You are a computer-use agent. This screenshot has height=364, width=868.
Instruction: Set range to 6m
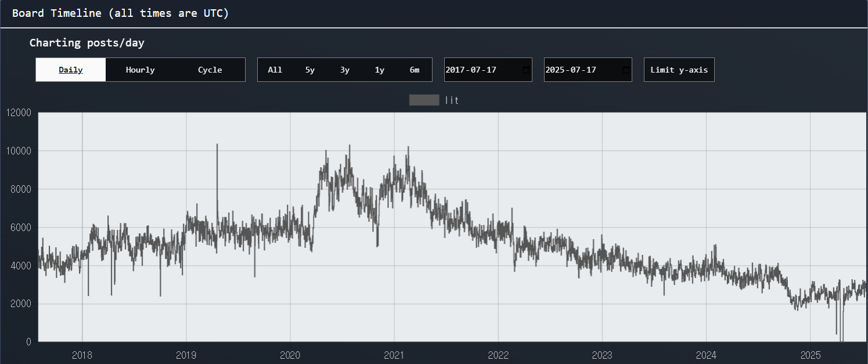click(x=415, y=70)
